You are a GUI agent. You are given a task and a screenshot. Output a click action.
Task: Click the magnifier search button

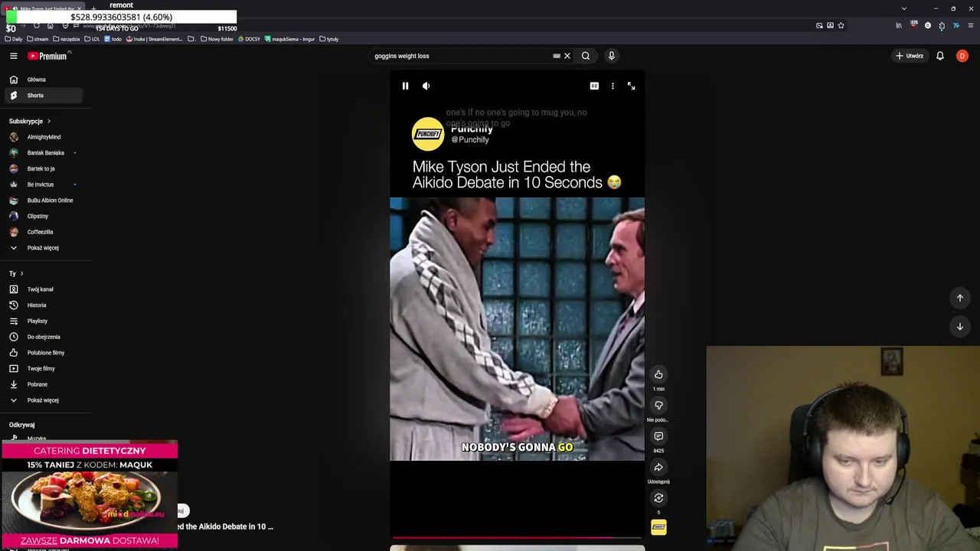click(586, 56)
